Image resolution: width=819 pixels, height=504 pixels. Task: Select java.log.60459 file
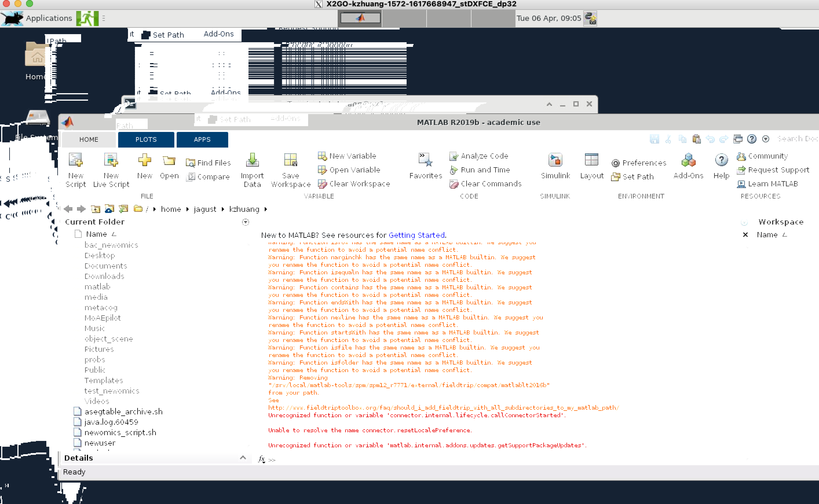(111, 422)
